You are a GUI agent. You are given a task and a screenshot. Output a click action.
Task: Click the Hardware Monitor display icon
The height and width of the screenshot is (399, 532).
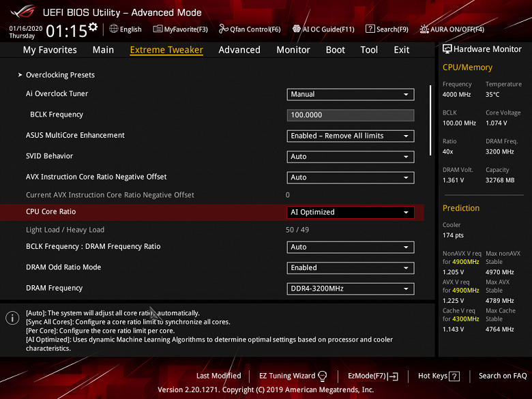coord(447,49)
